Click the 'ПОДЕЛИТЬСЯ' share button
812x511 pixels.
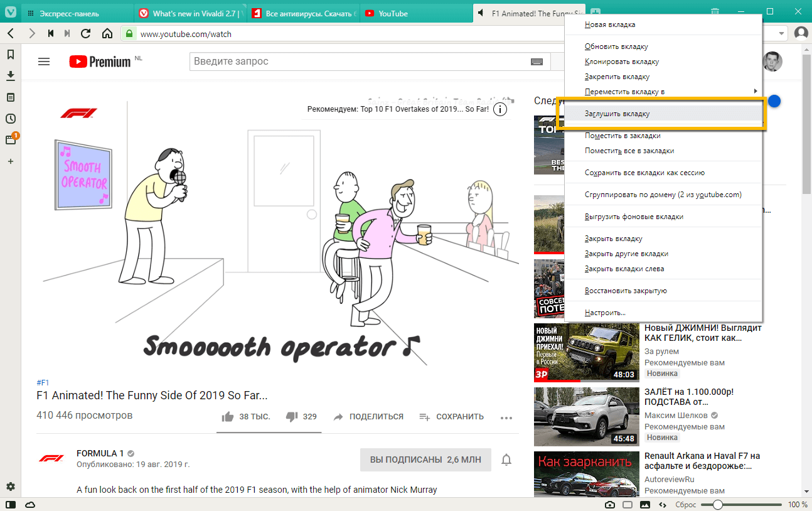coord(368,416)
